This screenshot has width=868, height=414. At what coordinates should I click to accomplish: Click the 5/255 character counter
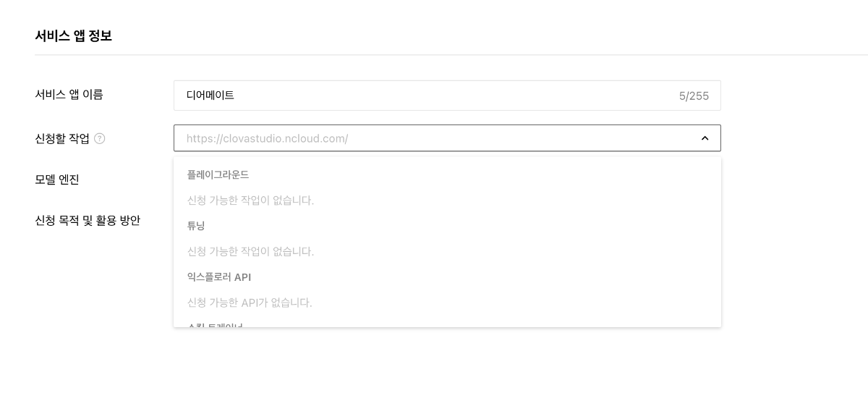(694, 96)
